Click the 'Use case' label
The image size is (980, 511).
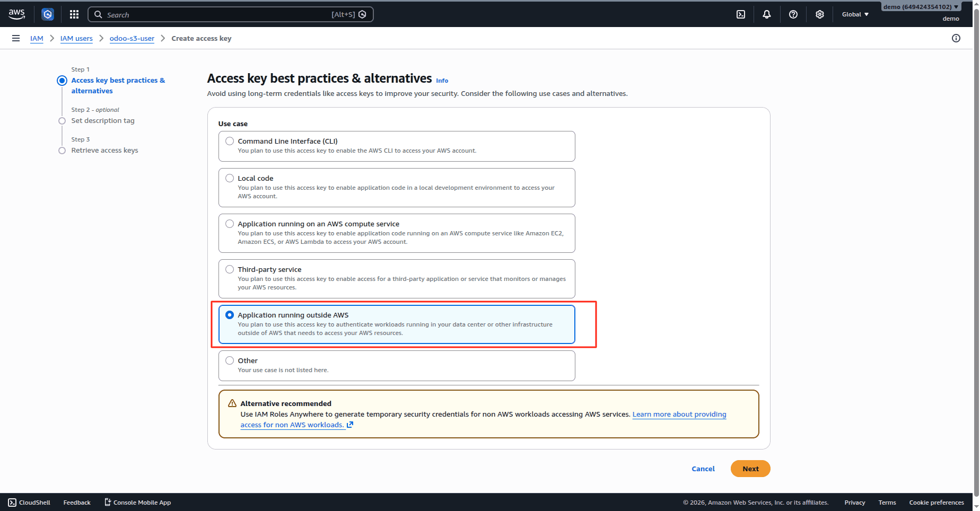tap(233, 124)
